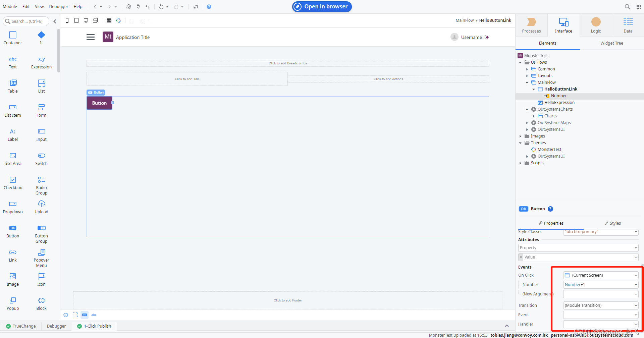Select the Form widget
The height and width of the screenshot is (338, 644).
[41, 111]
